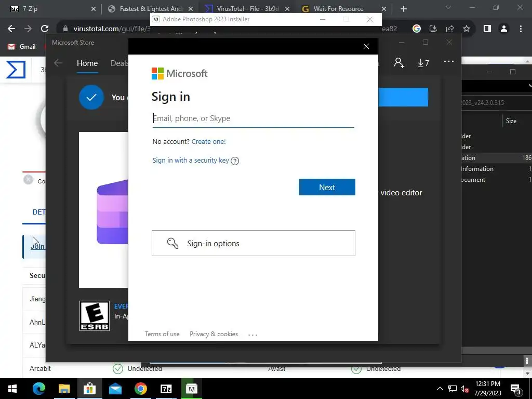532x399 pixels.
Task: Click the Microsoft Store account sign-in icon
Action: pyautogui.click(x=399, y=62)
